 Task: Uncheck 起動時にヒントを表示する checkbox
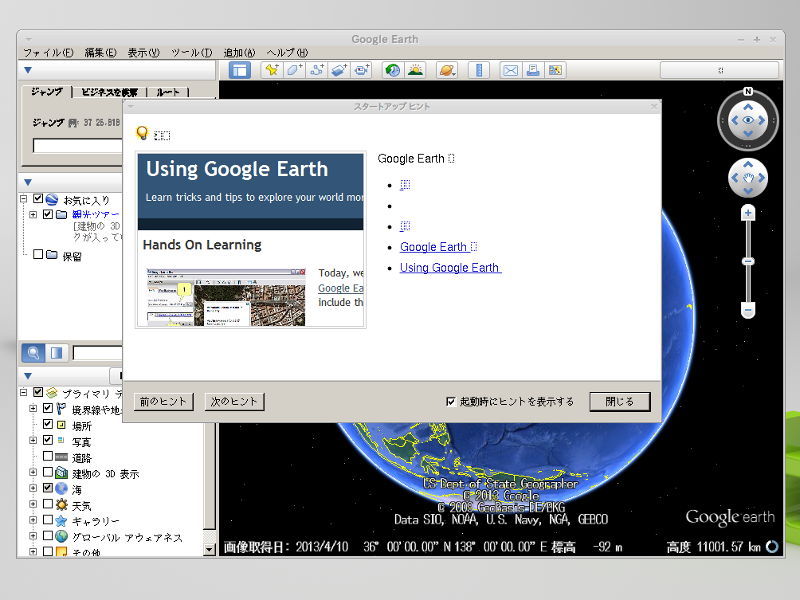coord(450,402)
